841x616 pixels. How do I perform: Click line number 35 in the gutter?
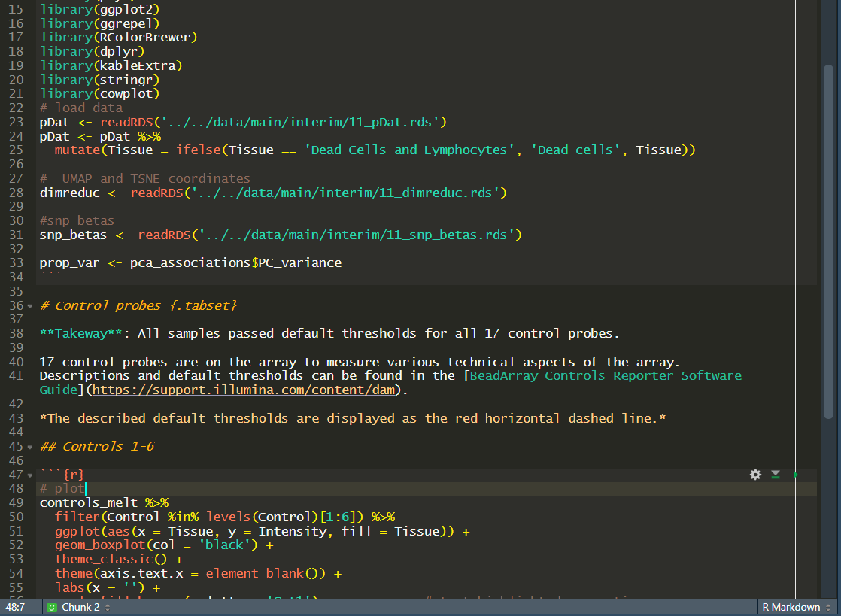(16, 292)
